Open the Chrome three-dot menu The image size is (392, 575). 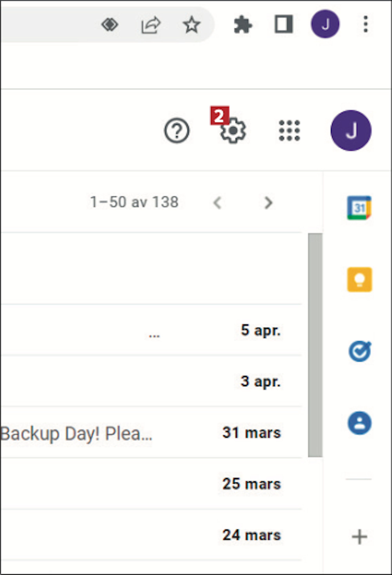366,24
